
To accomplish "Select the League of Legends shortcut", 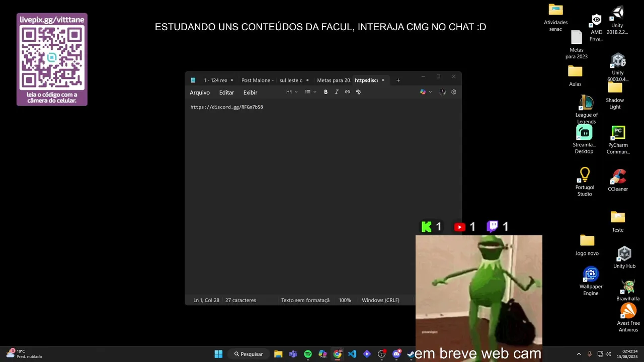I will (x=586, y=110).
